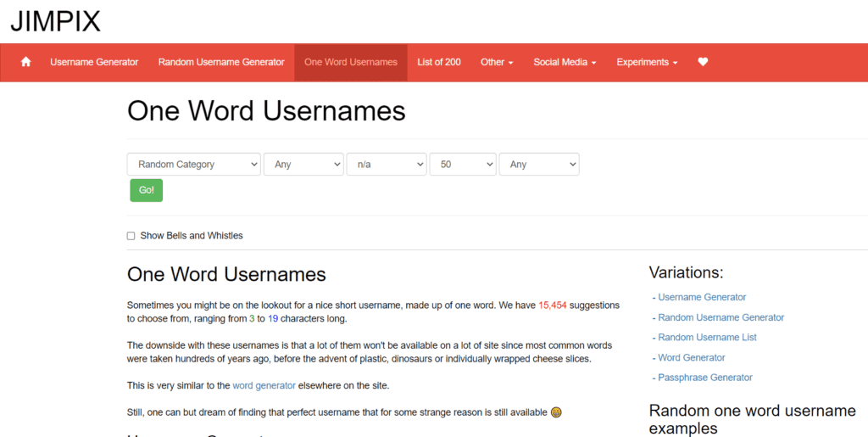Click the JIMPIX site logo
Viewport: 868px width, 437px height.
[55, 21]
